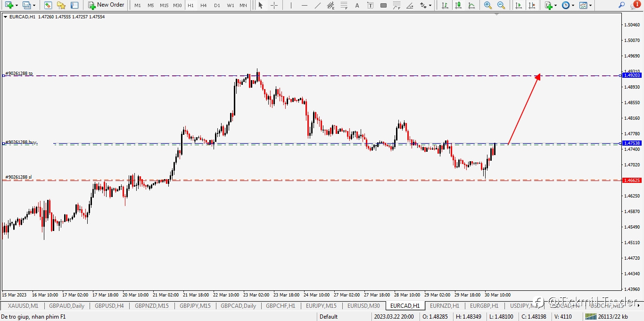Select the Fibonacci retracement tool
Screen dimensions: 644x321
coord(344,5)
